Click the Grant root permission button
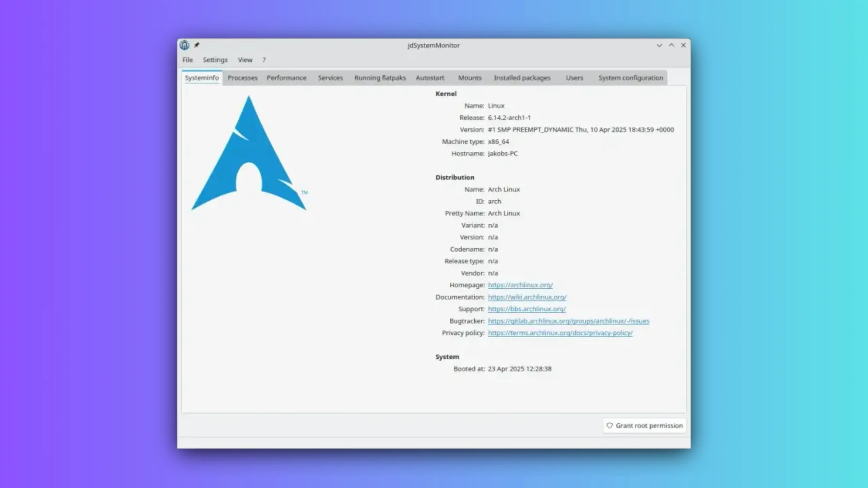The height and width of the screenshot is (488, 868). pos(644,425)
